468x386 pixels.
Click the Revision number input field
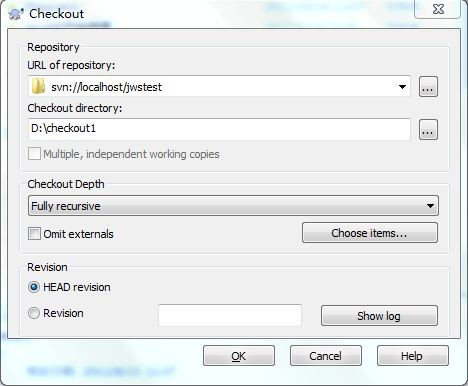(x=230, y=315)
